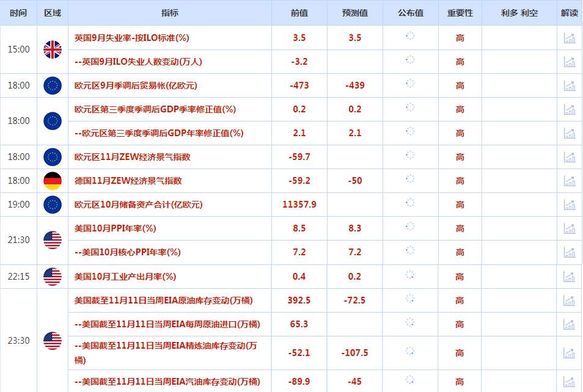This screenshot has width=583, height=392.
Task: Open indicator --美国截至11月11日当周EIA每周原油进口(万桶)
Action: [x=167, y=324]
